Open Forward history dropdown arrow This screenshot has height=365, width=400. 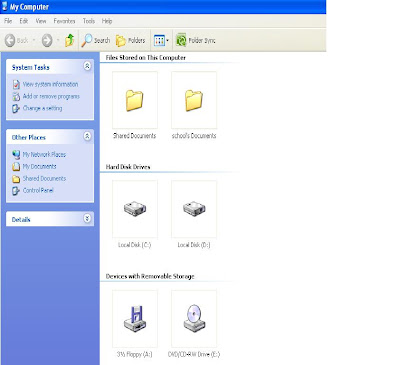pyautogui.click(x=58, y=41)
